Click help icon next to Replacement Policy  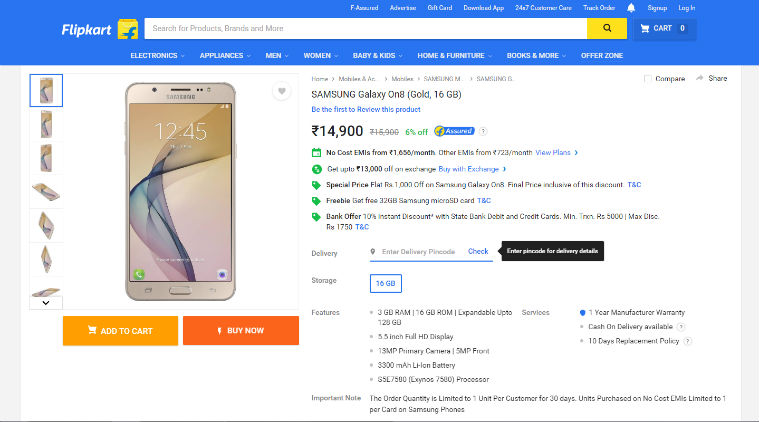pyautogui.click(x=687, y=341)
